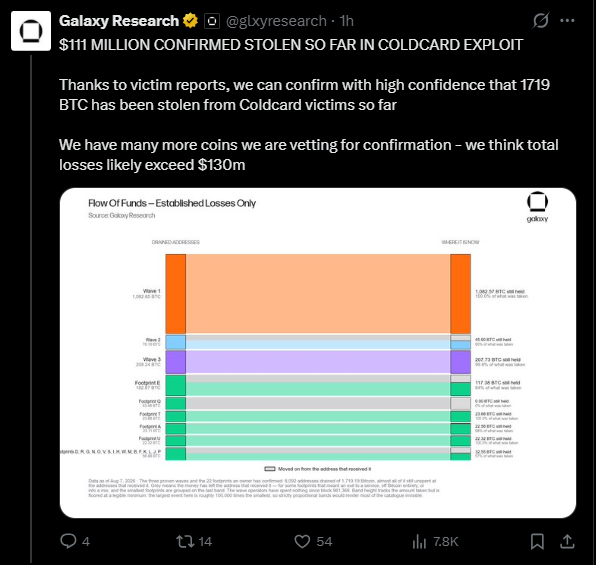Screen dimensions: 596x565
Task: Click the affiliate square badge next to name
Action: 212,21
